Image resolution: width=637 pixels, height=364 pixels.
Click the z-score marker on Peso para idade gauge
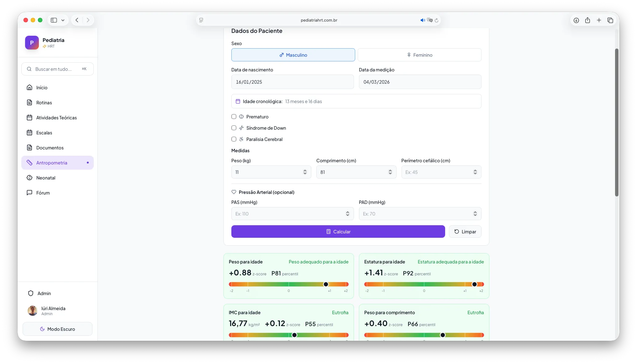pyautogui.click(x=325, y=284)
